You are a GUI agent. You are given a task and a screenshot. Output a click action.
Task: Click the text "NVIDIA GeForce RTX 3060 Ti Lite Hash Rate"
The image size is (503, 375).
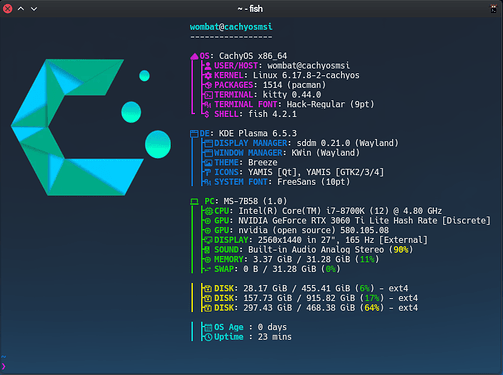point(338,221)
